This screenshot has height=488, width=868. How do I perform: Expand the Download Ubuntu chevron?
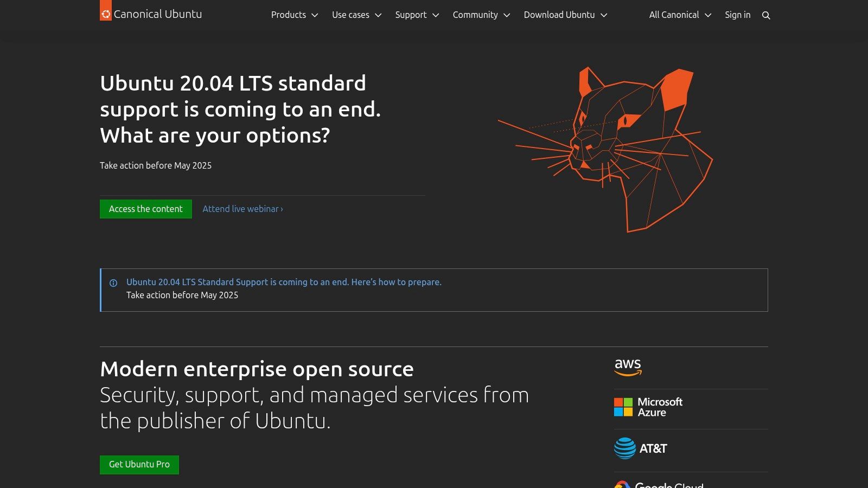pyautogui.click(x=604, y=15)
